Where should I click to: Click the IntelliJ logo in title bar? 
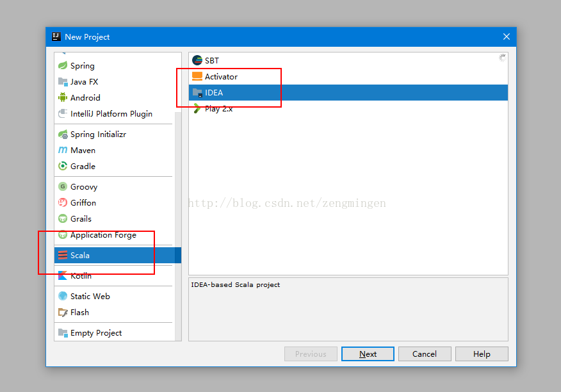[56, 37]
